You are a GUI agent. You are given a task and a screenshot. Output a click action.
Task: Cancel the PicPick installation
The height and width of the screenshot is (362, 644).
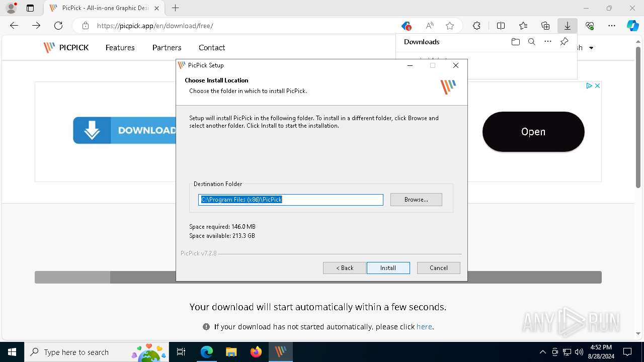click(438, 268)
